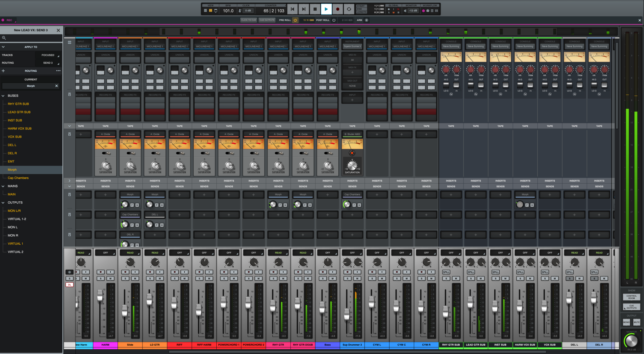644x354 pixels.
Task: Click the Loop/Cycle mode button
Action: 349,10
